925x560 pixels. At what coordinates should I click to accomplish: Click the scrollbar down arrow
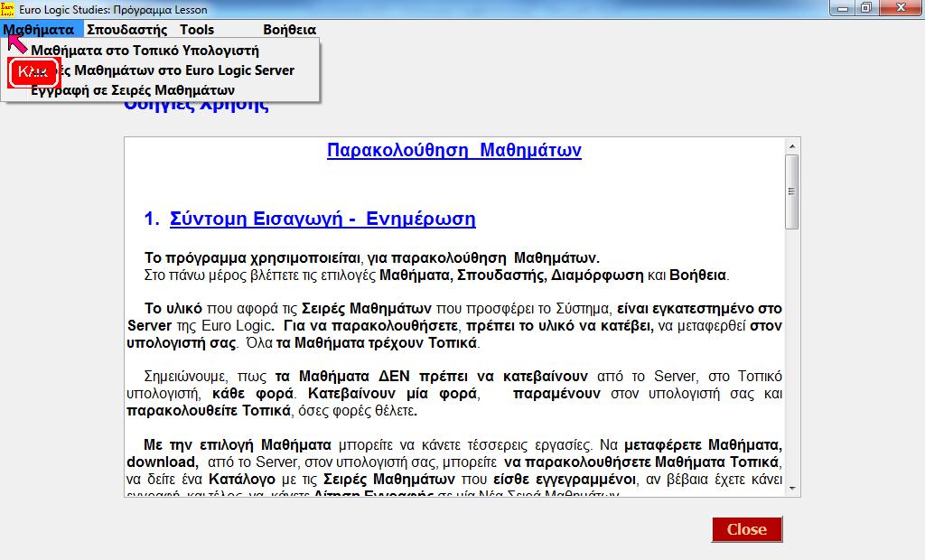coord(791,489)
